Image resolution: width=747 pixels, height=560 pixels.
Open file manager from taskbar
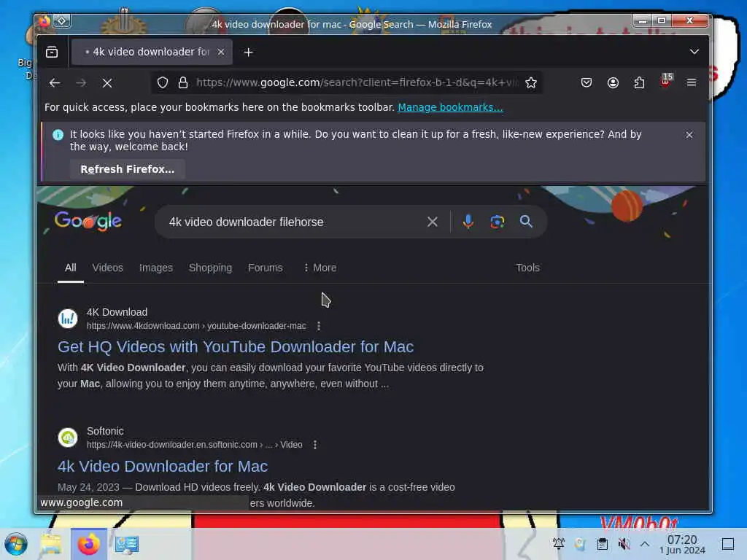click(x=50, y=544)
